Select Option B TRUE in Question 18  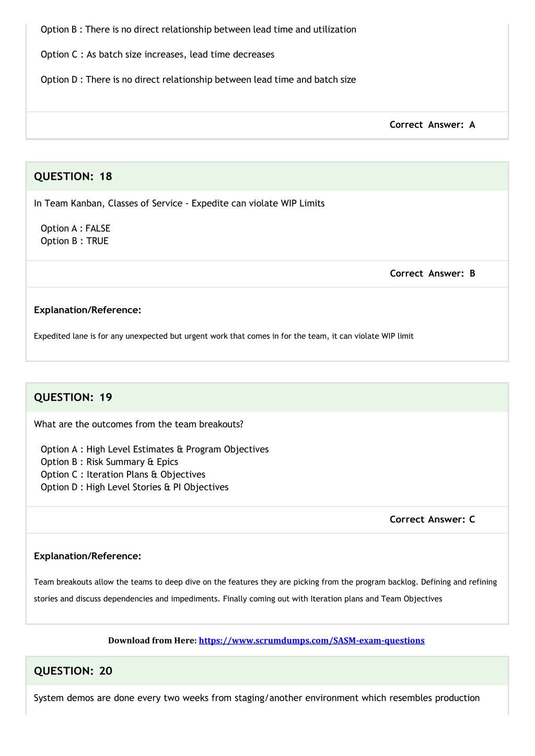coord(75,241)
